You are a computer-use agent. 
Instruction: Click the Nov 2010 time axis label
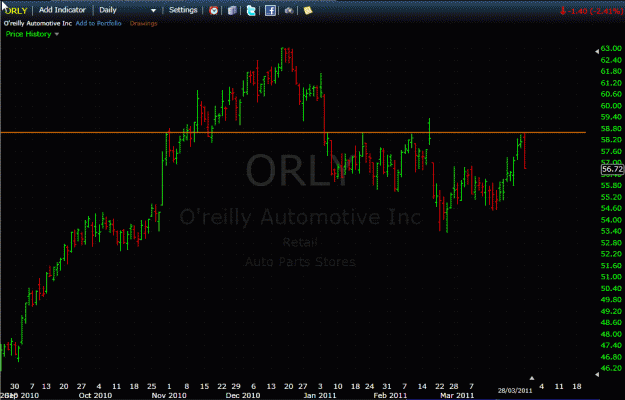click(x=169, y=395)
